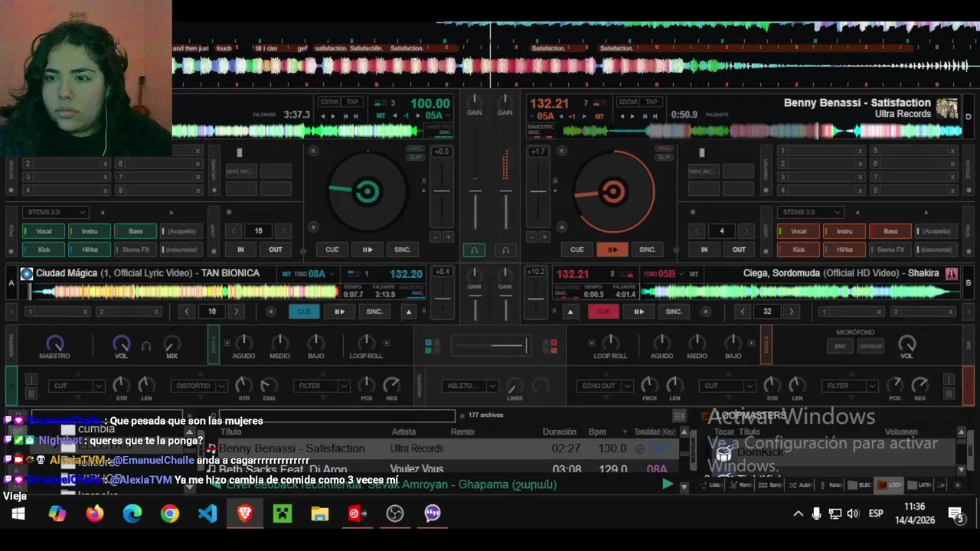Screen dimensions: 980x551
Task: Toggle the Bass stem pad on the right deck
Action: click(890, 231)
